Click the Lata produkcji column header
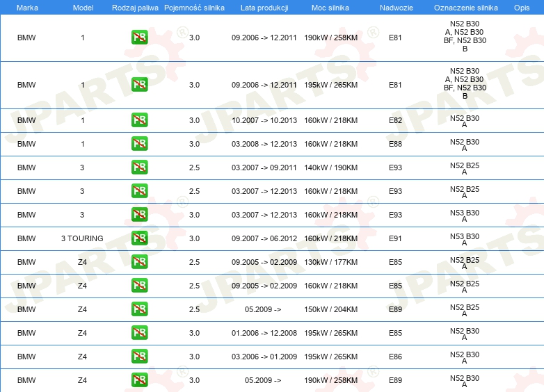The width and height of the screenshot is (544, 392). pyautogui.click(x=264, y=8)
